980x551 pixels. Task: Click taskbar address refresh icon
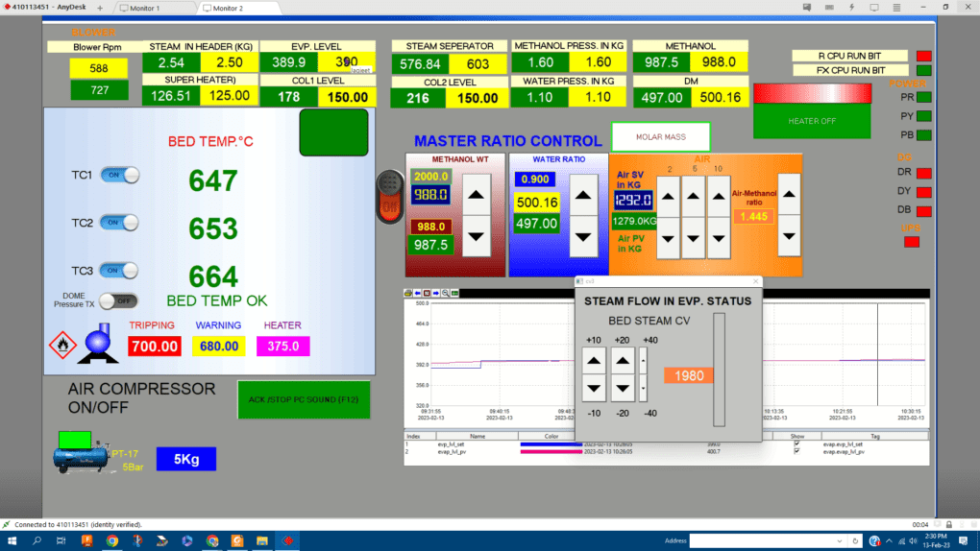tap(855, 541)
